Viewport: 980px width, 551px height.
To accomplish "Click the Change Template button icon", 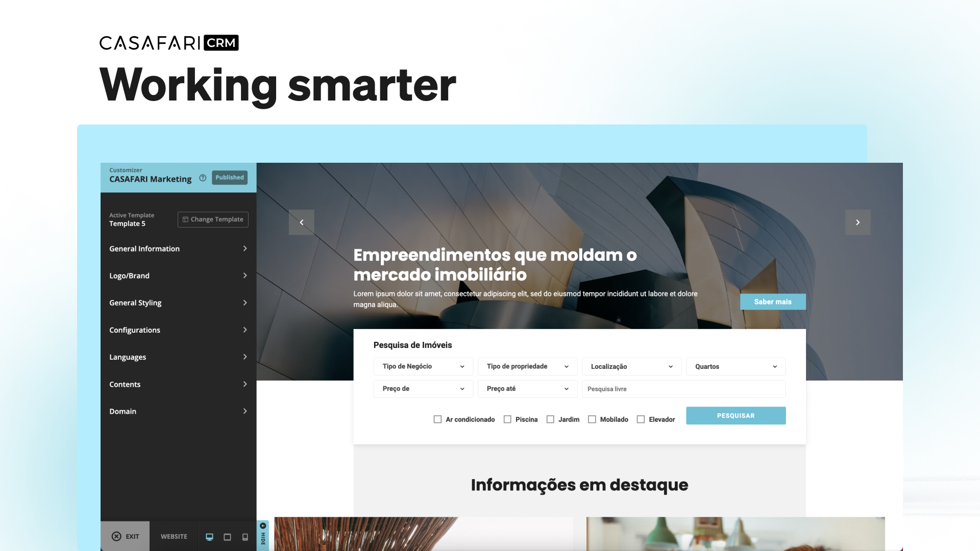I will 186,219.
